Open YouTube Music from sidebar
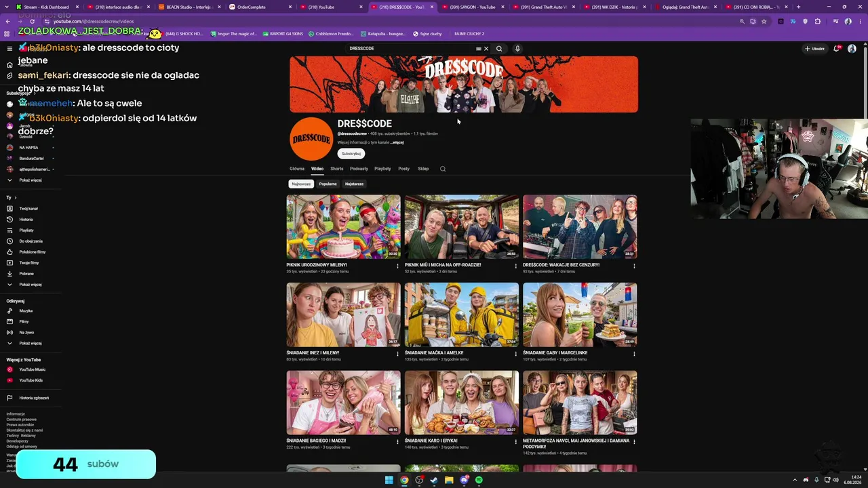This screenshot has width=868, height=488. [x=31, y=369]
